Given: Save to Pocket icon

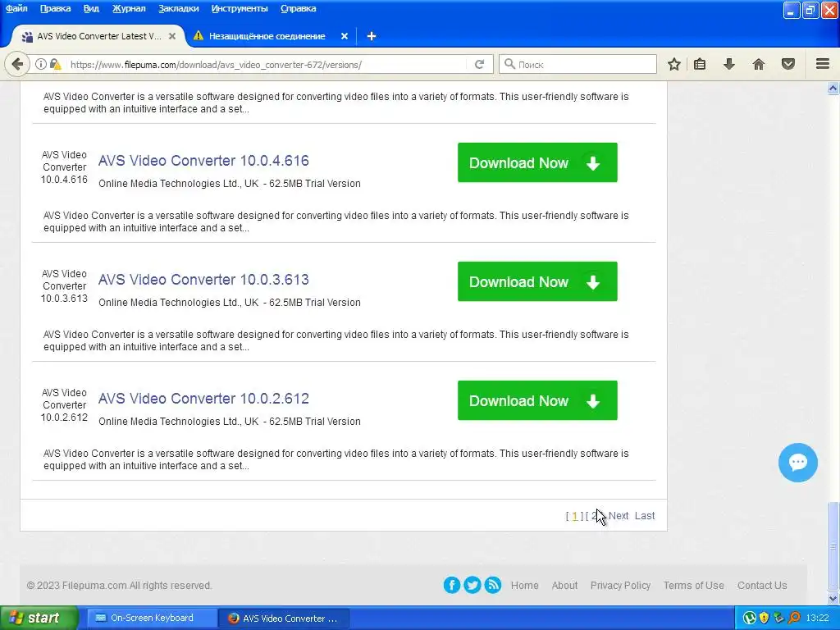Looking at the screenshot, I should tap(788, 64).
